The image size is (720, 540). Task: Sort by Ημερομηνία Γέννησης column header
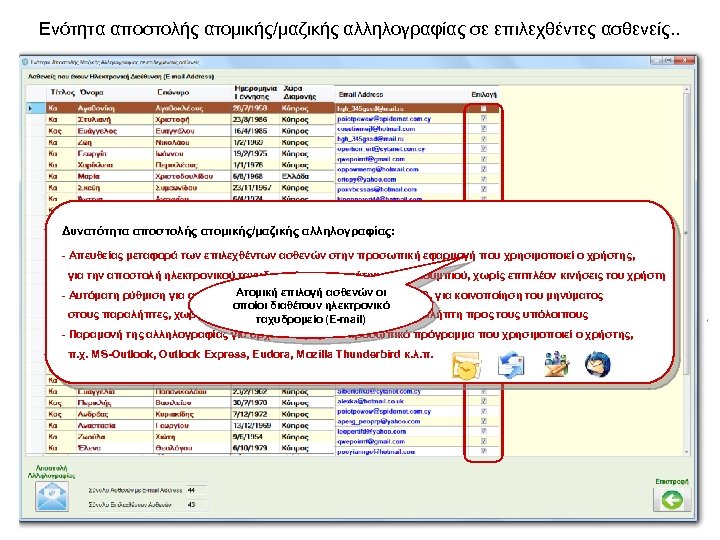tap(255, 92)
